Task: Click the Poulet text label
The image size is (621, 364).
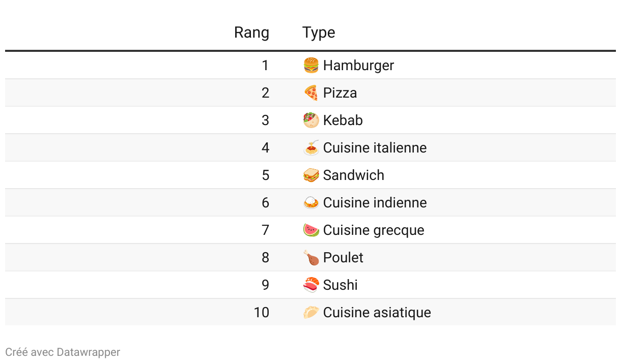Action: [x=343, y=257]
